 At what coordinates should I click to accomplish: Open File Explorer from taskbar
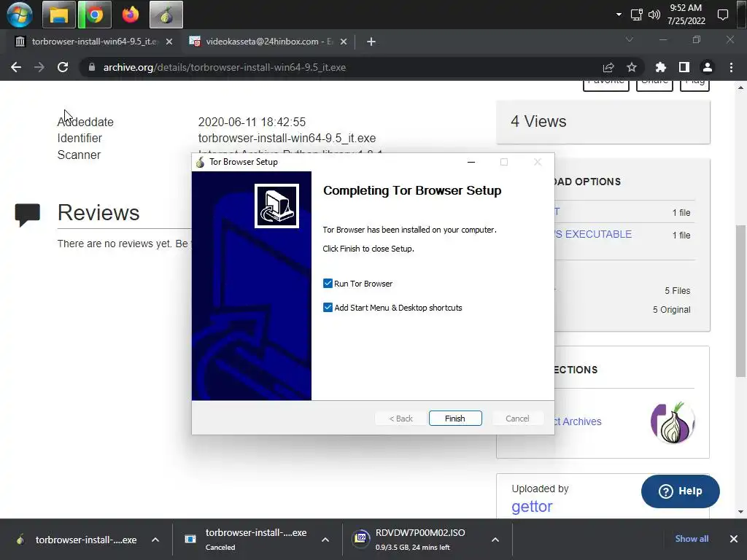[x=59, y=15]
